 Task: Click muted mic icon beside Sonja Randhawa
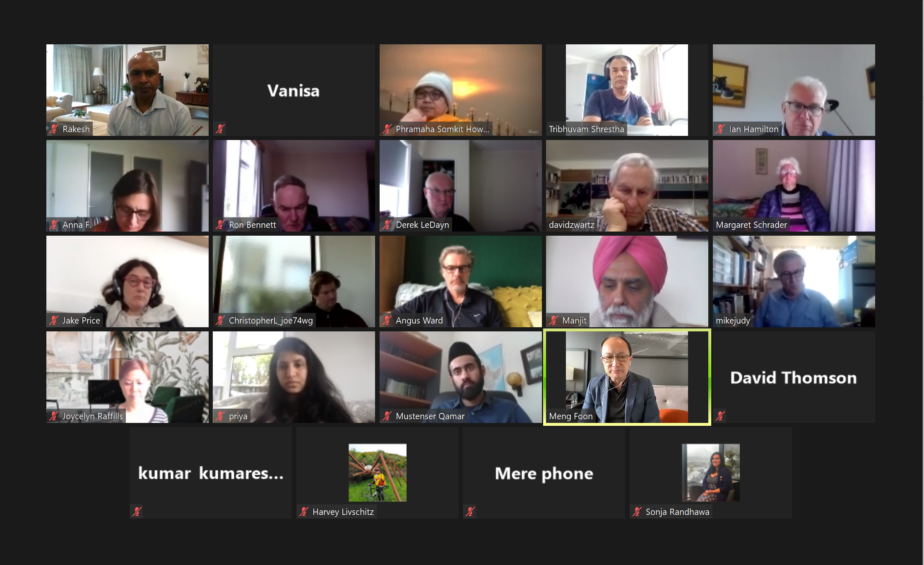point(637,512)
